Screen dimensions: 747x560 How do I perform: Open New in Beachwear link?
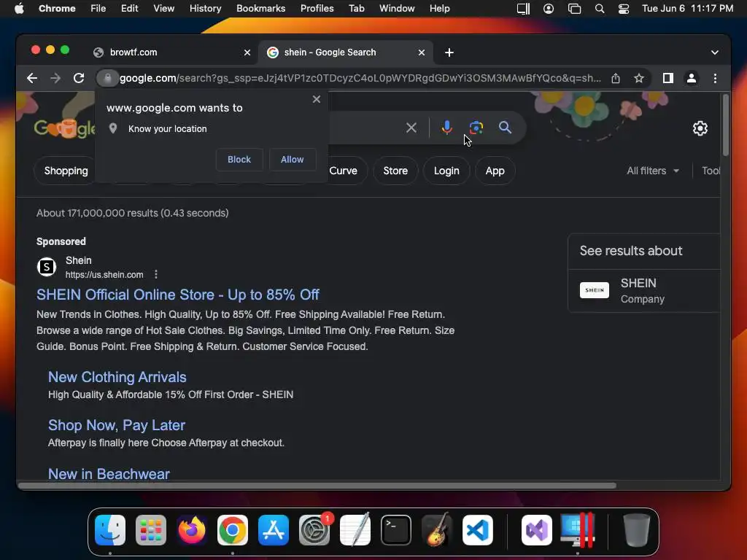(x=109, y=474)
